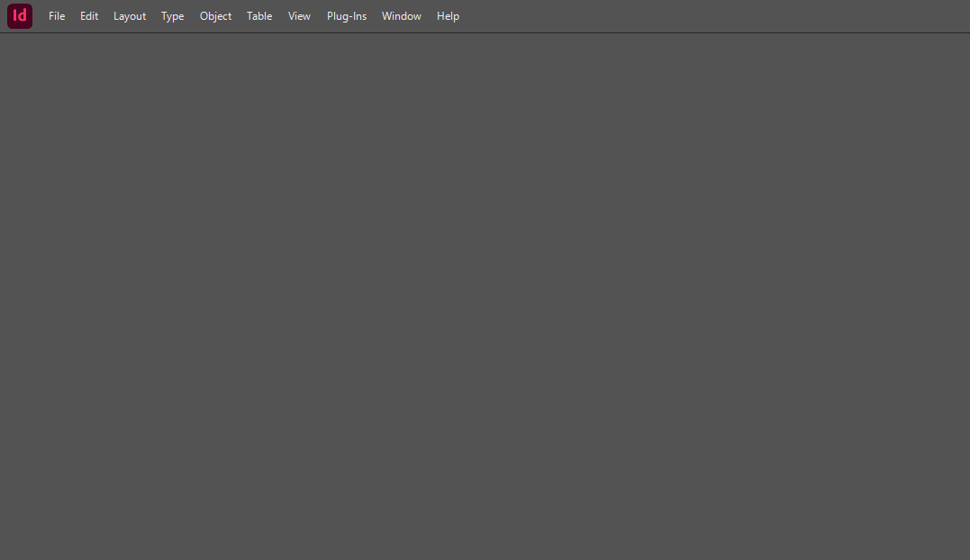Click File to start a new document

click(x=57, y=15)
